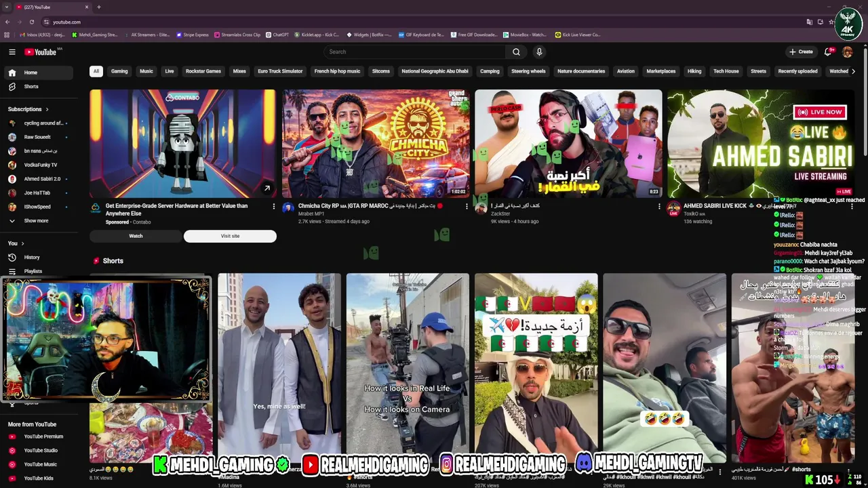The width and height of the screenshot is (868, 488).
Task: Select the All filter chip
Action: click(96, 71)
